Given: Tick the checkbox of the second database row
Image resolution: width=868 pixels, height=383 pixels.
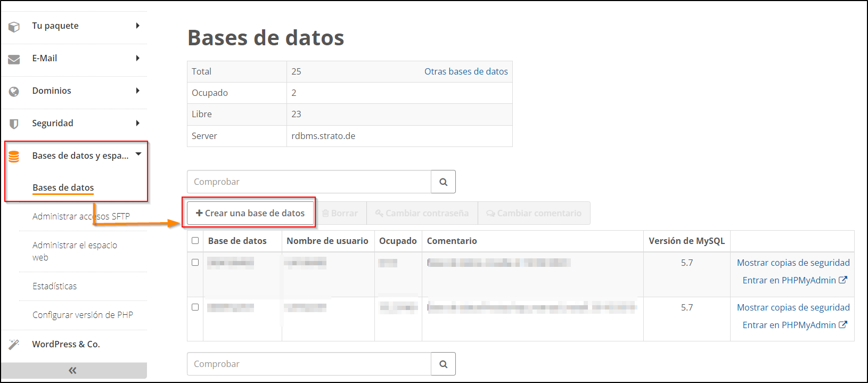Looking at the screenshot, I should 195,307.
